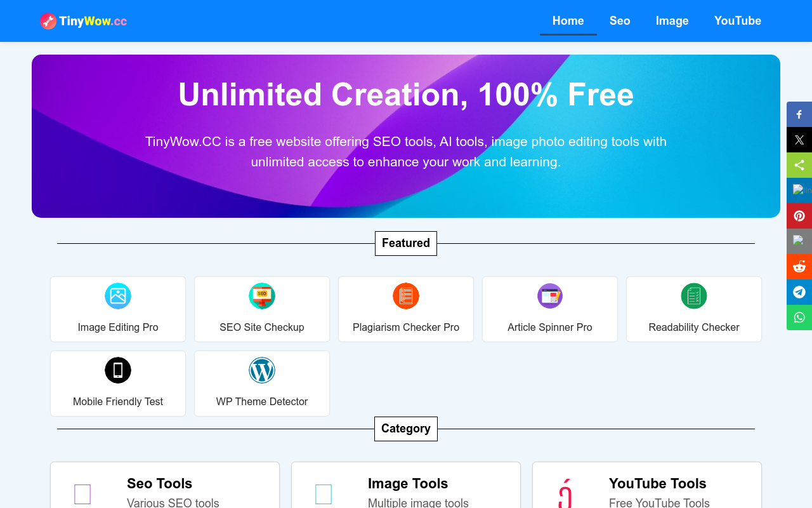The image size is (812, 508).
Task: Open SEO Site Checkup label
Action: click(x=262, y=328)
